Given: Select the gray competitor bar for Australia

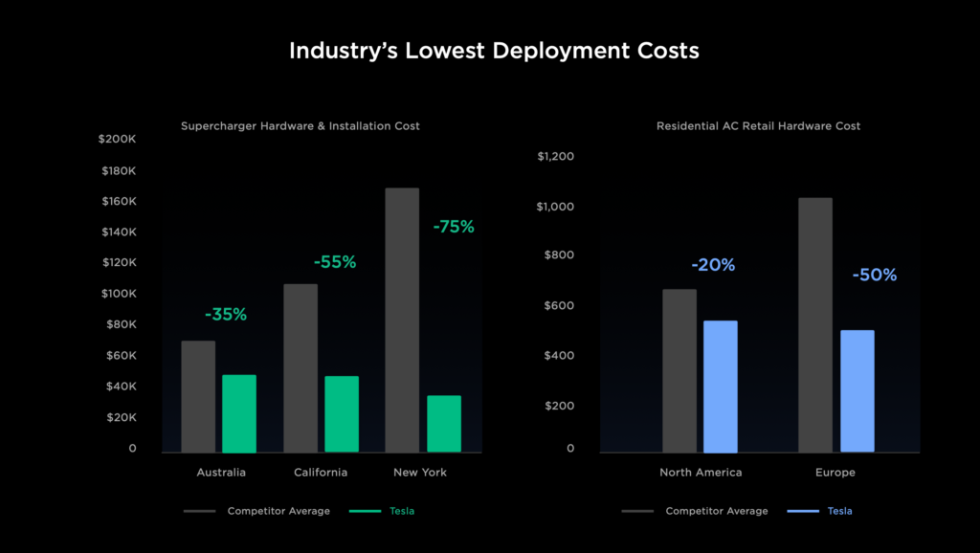Looking at the screenshot, I should [x=198, y=397].
